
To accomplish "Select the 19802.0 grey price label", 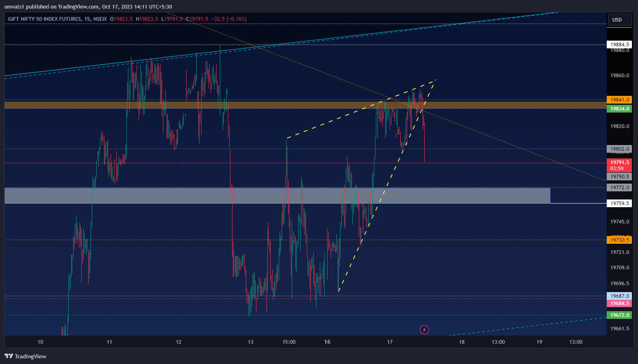I will 619,149.
